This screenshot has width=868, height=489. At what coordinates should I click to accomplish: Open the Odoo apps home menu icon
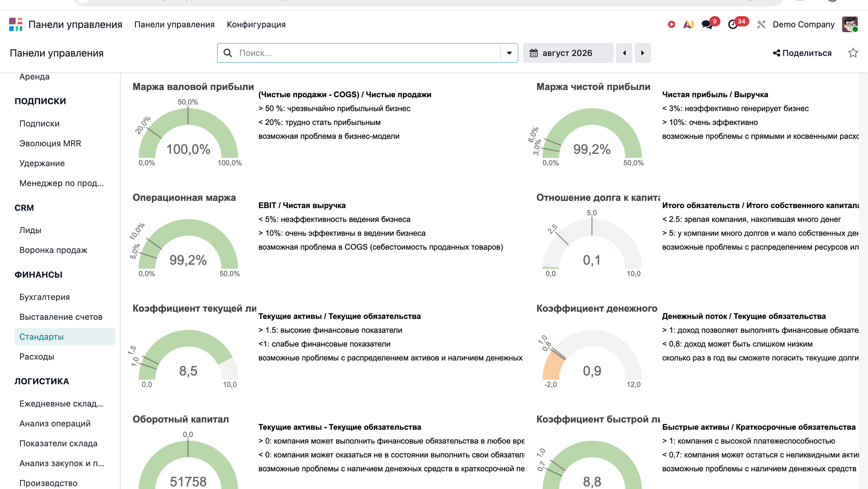tap(16, 24)
